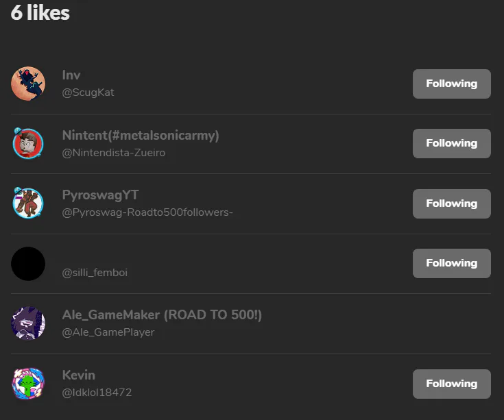The width and height of the screenshot is (504, 420).
Task: Click the black avatar of silli_femboi
Action: [x=28, y=264]
